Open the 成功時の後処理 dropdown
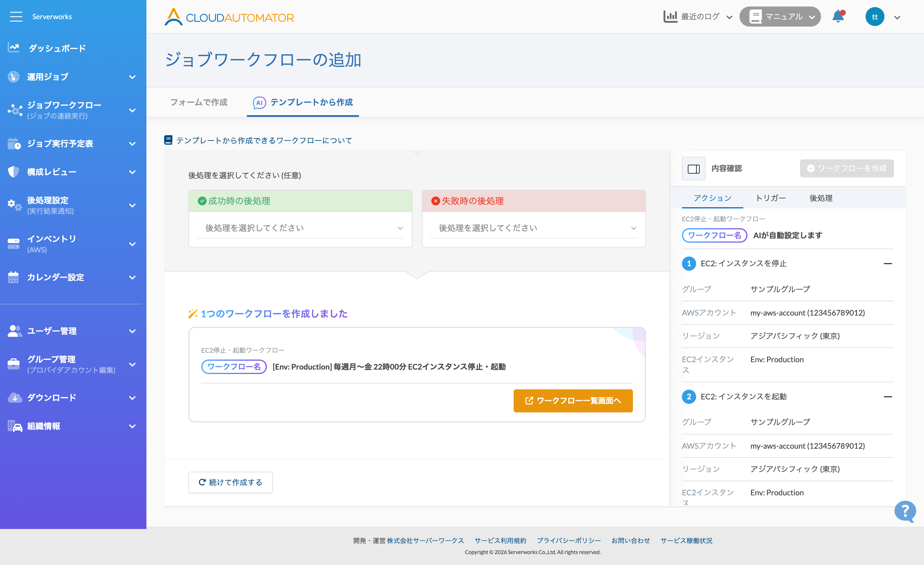This screenshot has height=565, width=924. (300, 228)
